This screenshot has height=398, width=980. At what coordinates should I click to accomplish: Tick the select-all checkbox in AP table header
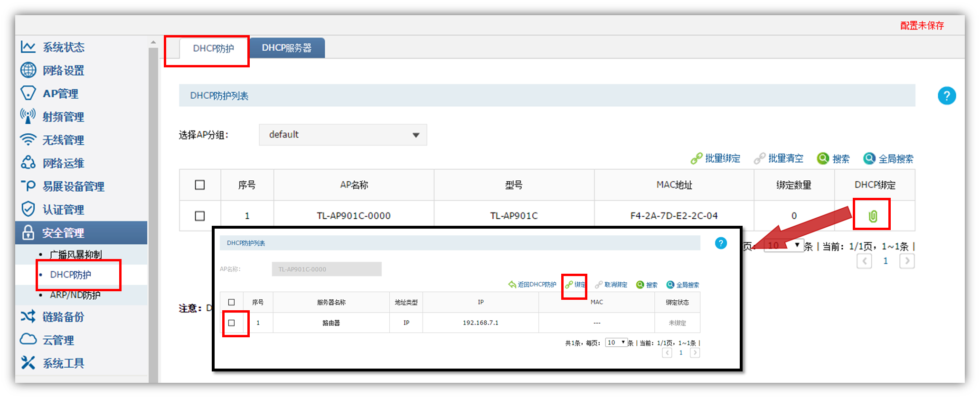click(200, 185)
